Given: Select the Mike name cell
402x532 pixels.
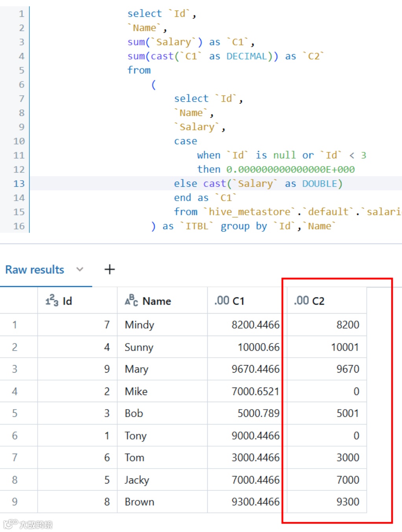Looking at the screenshot, I should point(162,391).
